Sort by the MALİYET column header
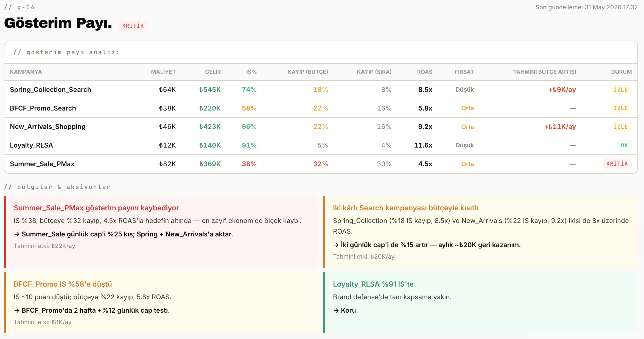 pyautogui.click(x=163, y=72)
